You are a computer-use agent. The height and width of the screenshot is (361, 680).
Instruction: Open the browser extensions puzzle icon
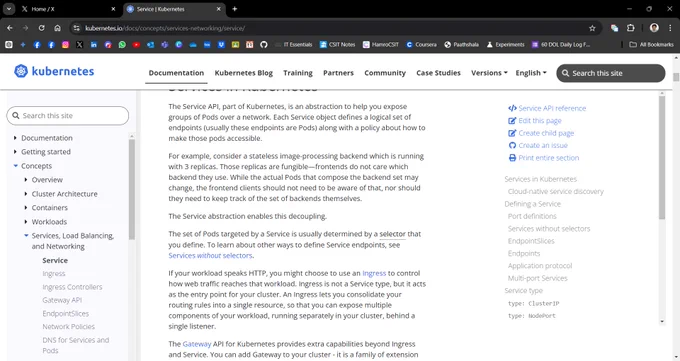(x=631, y=28)
